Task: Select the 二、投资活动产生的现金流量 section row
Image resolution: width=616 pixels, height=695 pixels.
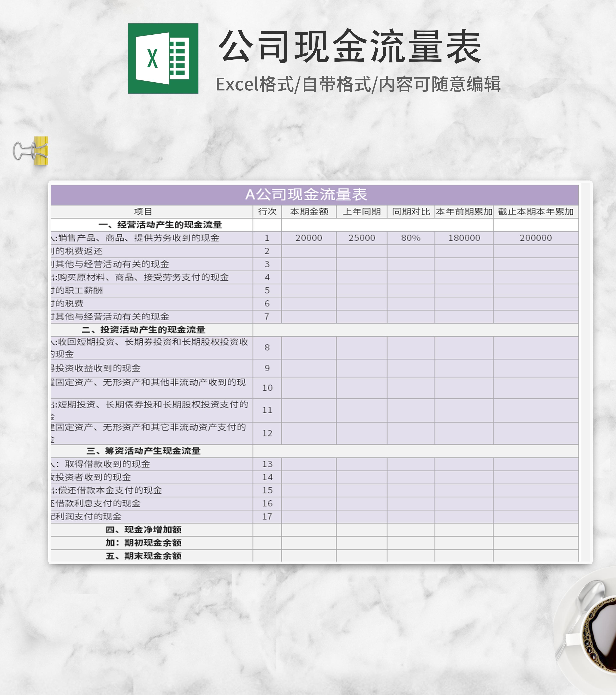Action: click(143, 330)
